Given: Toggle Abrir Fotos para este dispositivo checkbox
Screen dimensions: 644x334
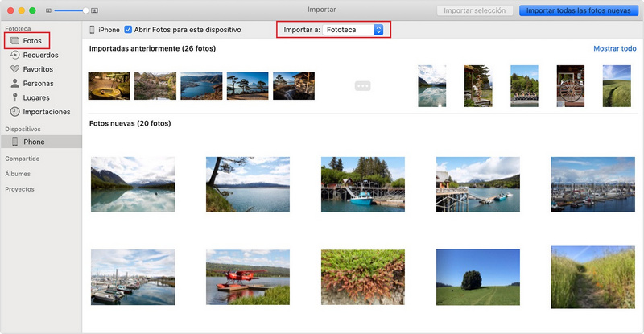Looking at the screenshot, I should click(x=128, y=30).
